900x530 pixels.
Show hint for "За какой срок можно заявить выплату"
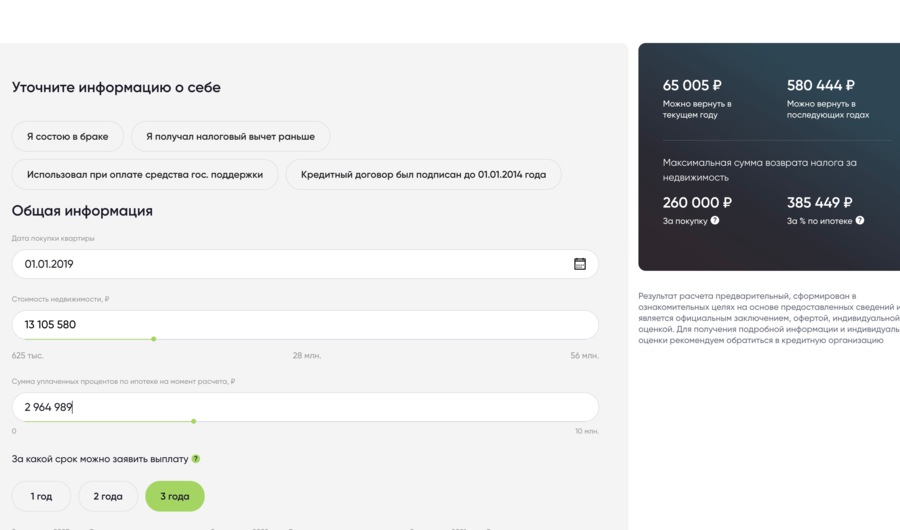click(x=196, y=459)
